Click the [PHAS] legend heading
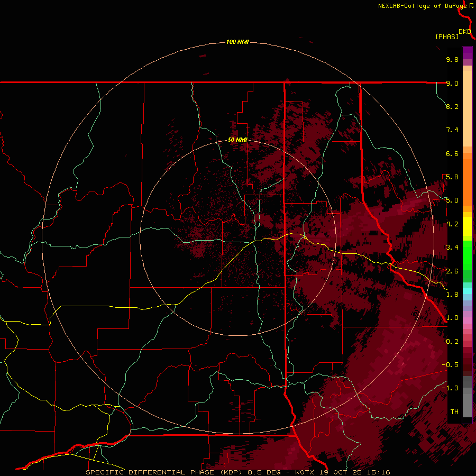This screenshot has width=476, height=476. click(447, 36)
